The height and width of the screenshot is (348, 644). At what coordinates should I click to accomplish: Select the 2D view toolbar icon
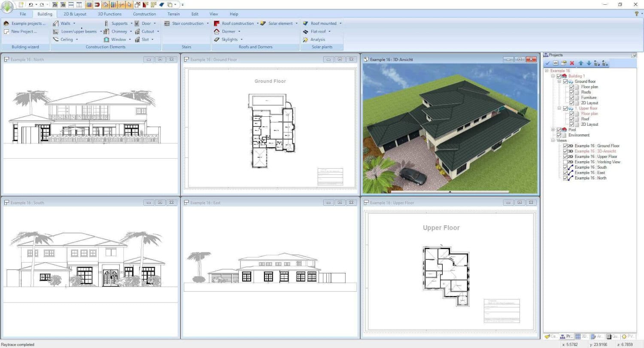pos(55,4)
